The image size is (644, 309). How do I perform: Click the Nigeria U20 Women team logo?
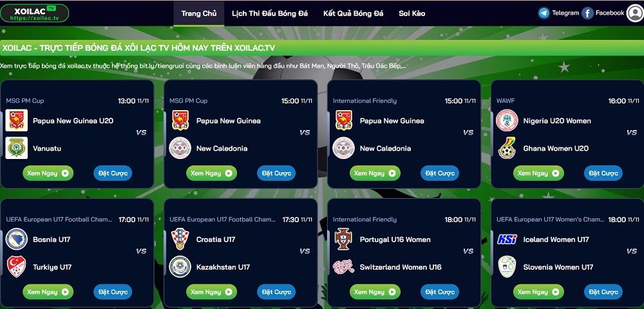click(507, 120)
